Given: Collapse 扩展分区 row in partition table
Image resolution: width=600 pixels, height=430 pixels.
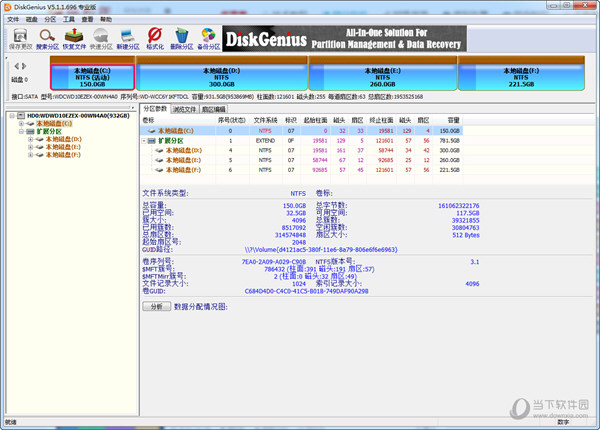Looking at the screenshot, I should [x=144, y=141].
